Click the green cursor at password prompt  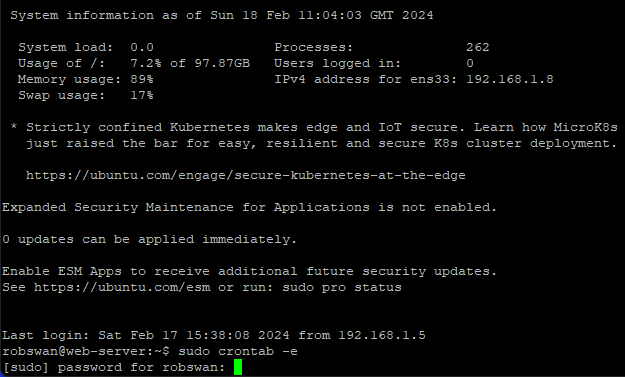tap(238, 367)
